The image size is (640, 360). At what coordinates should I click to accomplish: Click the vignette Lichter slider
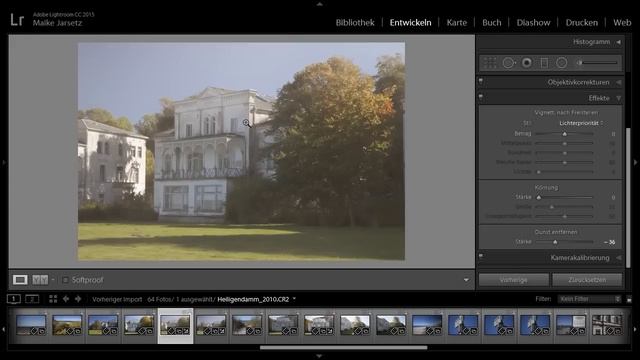click(564, 172)
